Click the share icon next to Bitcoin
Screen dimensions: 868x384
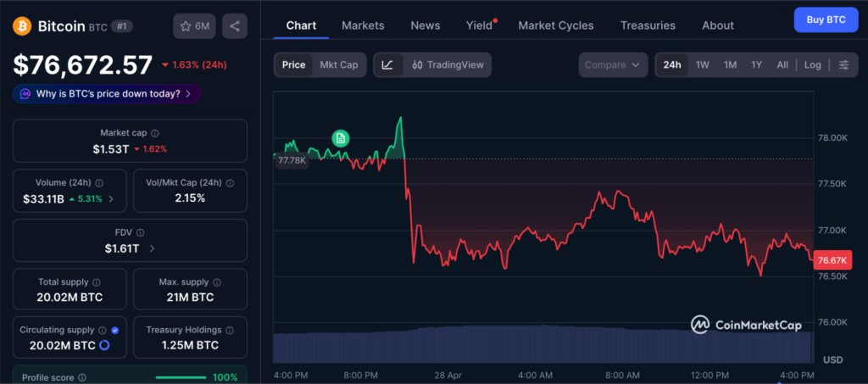tap(235, 26)
